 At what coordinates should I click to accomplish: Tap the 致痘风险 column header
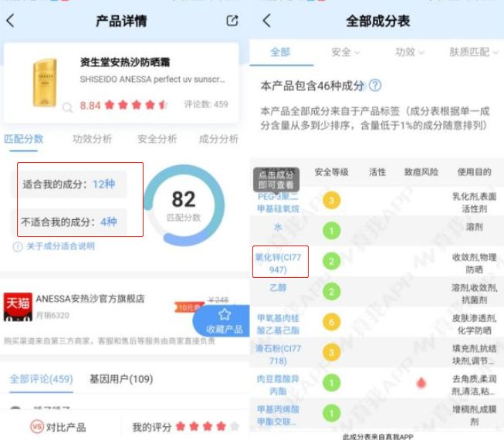point(421,172)
